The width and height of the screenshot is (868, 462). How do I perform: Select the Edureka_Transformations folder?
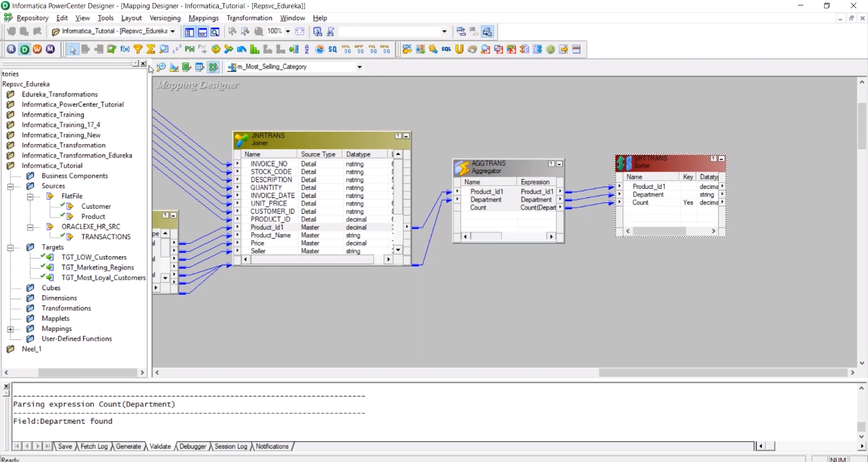click(59, 95)
